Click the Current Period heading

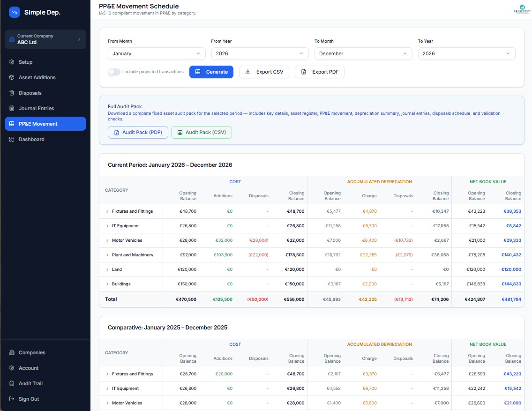click(170, 165)
